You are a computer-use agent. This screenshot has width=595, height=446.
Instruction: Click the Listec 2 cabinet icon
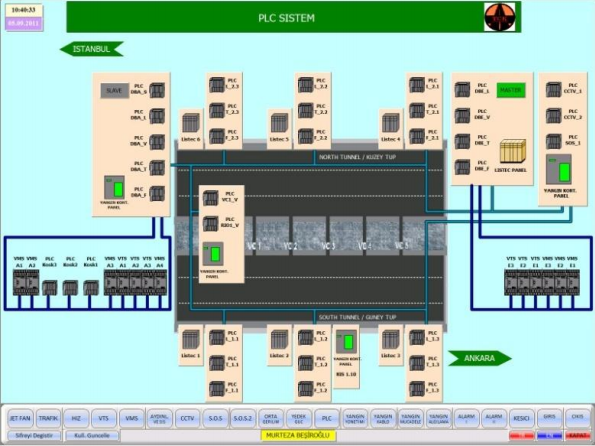pyautogui.click(x=279, y=340)
